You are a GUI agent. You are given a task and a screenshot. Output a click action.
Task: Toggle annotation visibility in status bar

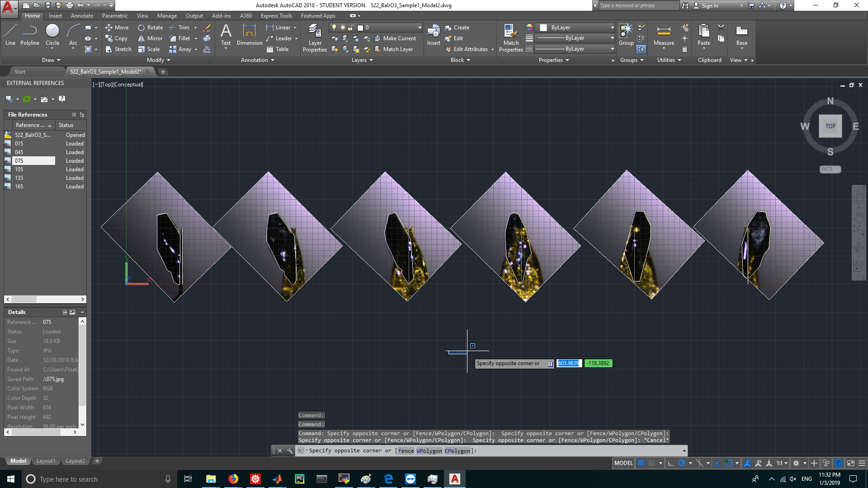pyautogui.click(x=747, y=463)
